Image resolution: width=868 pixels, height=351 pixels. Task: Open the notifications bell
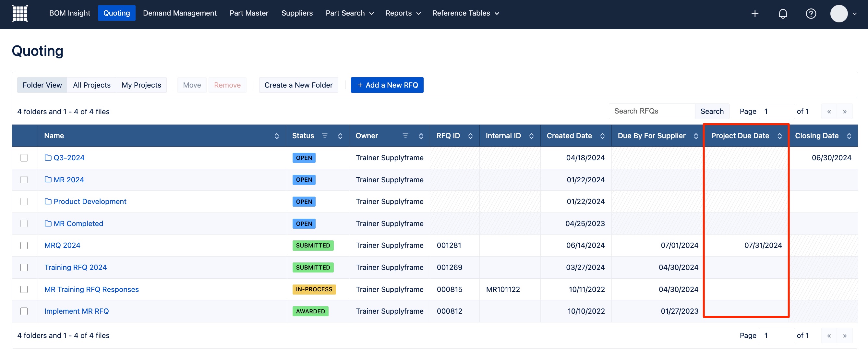tap(783, 14)
